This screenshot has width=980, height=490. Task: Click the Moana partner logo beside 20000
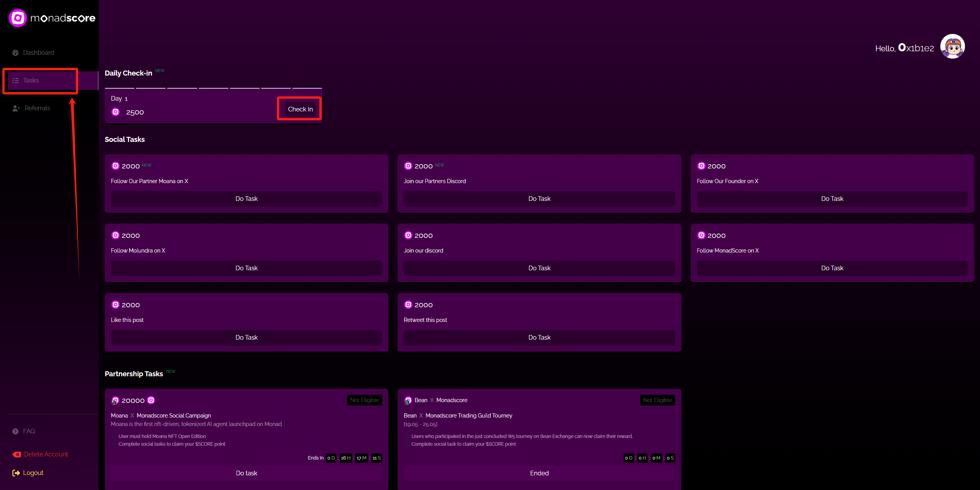115,401
